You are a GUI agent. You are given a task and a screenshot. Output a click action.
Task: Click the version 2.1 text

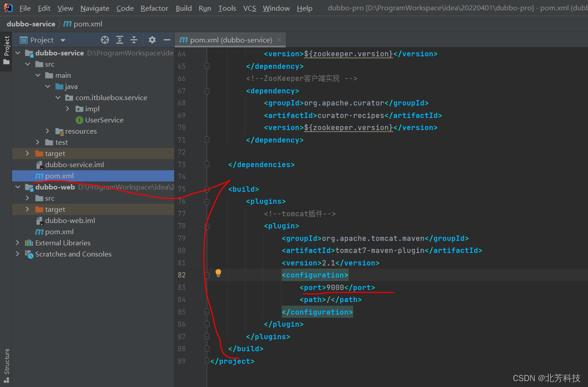pyautogui.click(x=329, y=263)
